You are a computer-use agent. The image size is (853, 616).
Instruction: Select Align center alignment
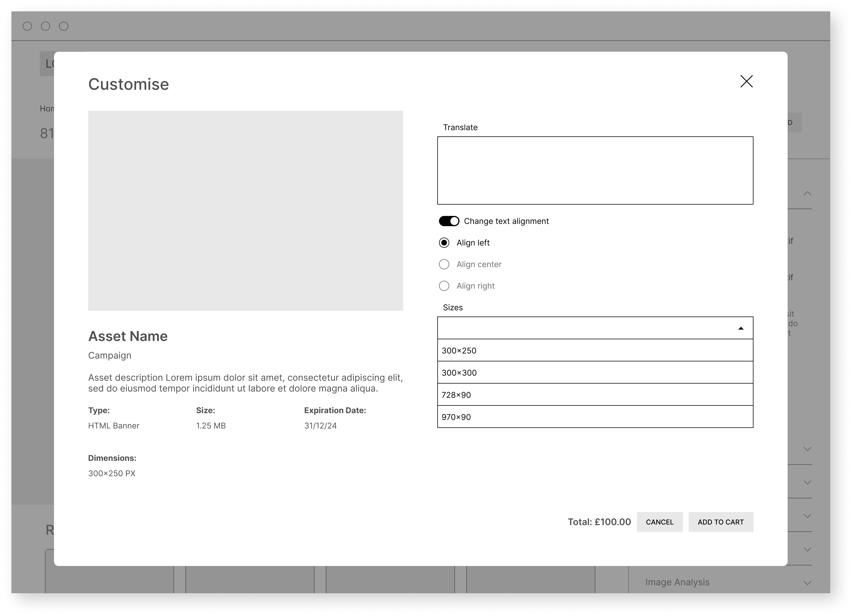[444, 264]
